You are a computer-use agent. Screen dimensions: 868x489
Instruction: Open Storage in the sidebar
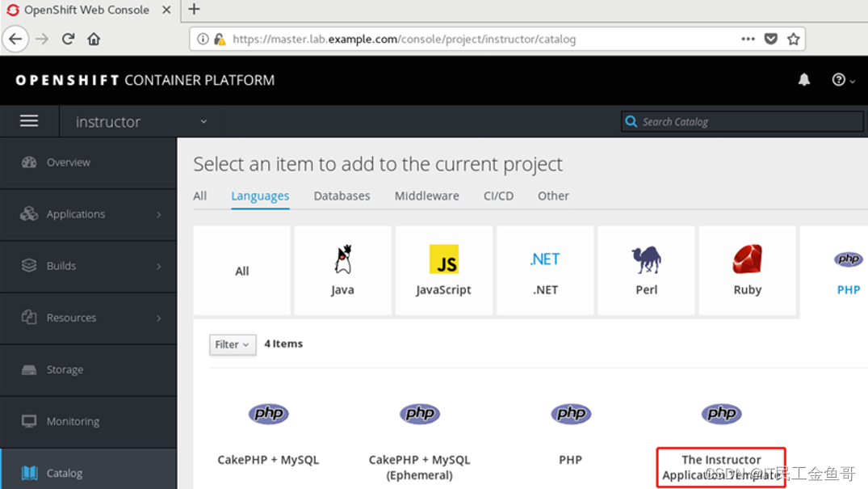(x=89, y=370)
